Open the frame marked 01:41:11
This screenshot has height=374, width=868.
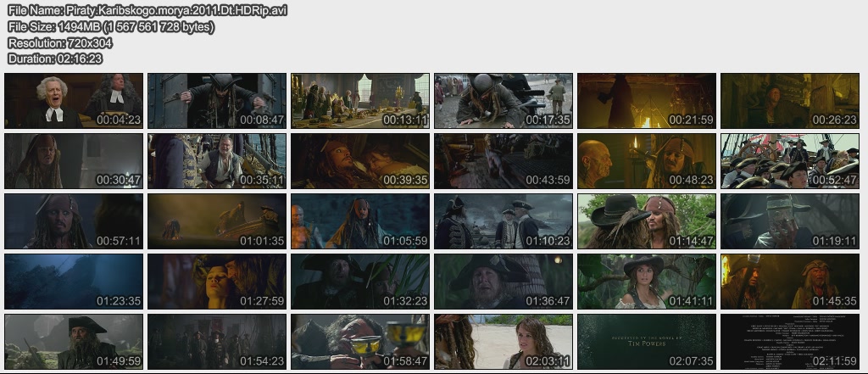[x=647, y=282]
